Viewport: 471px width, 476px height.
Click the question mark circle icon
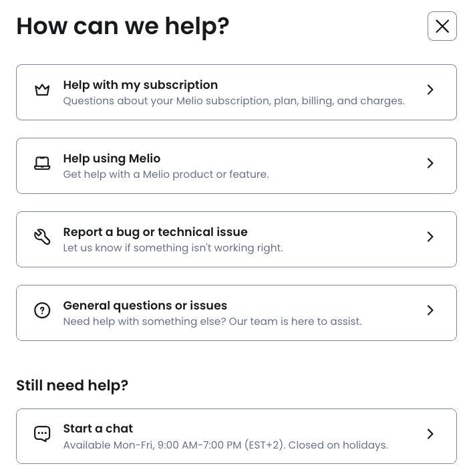(x=42, y=310)
